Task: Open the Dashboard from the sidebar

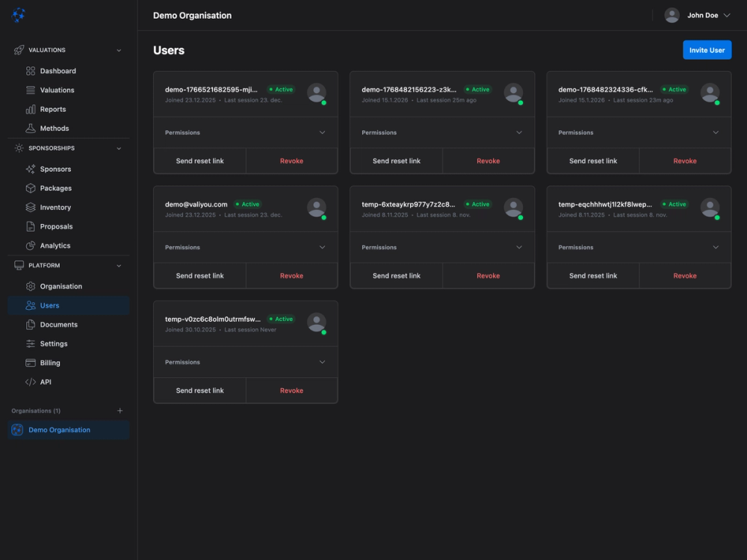Action: click(x=56, y=70)
